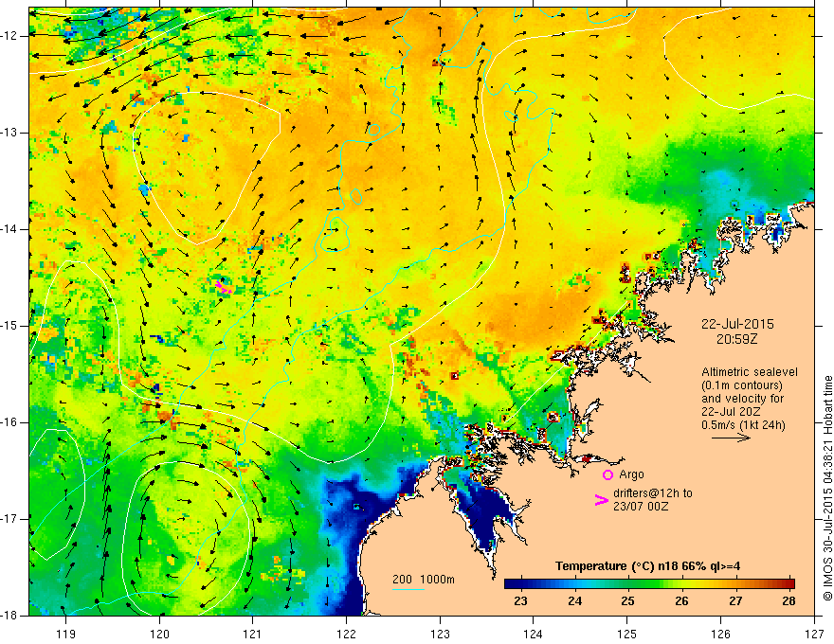Click the longitude axis label 125
The image size is (834, 644).
[627, 634]
